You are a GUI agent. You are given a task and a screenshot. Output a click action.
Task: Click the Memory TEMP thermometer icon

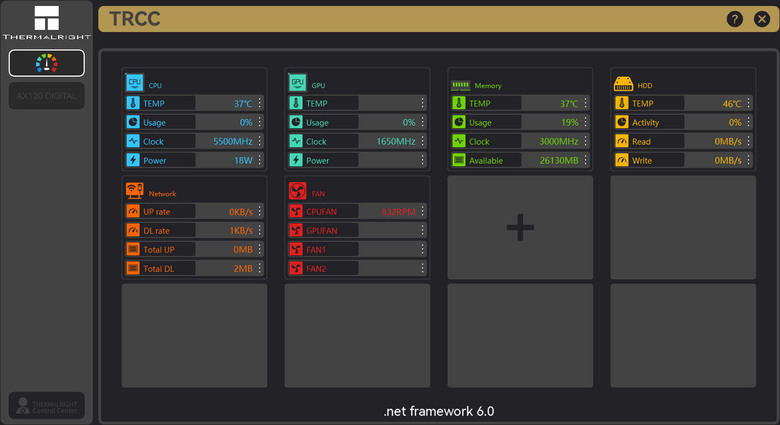pos(459,103)
